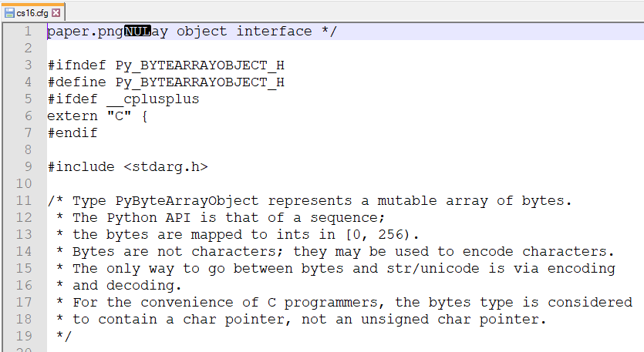This screenshot has height=352, width=644.
Task: Click the '__cplusplus' word on line 5
Action: (153, 99)
